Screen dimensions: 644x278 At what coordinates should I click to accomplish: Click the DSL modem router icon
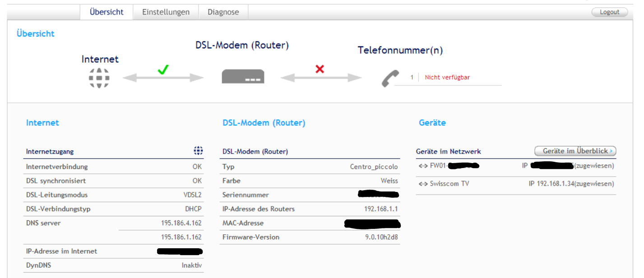tap(243, 77)
